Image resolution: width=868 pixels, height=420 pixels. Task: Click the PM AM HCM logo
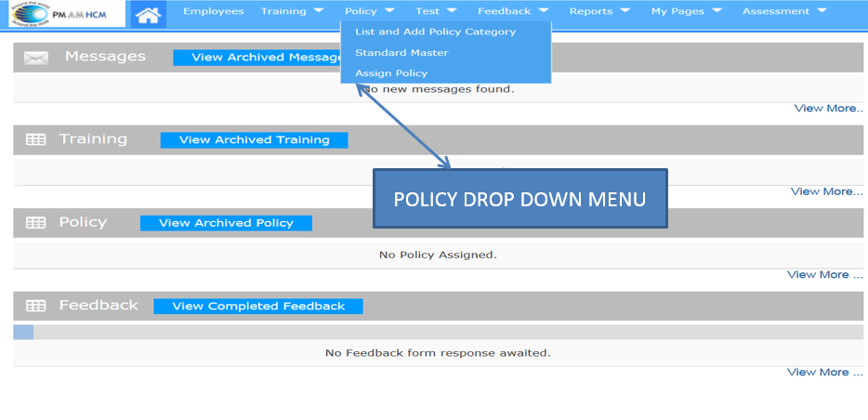pos(66,13)
